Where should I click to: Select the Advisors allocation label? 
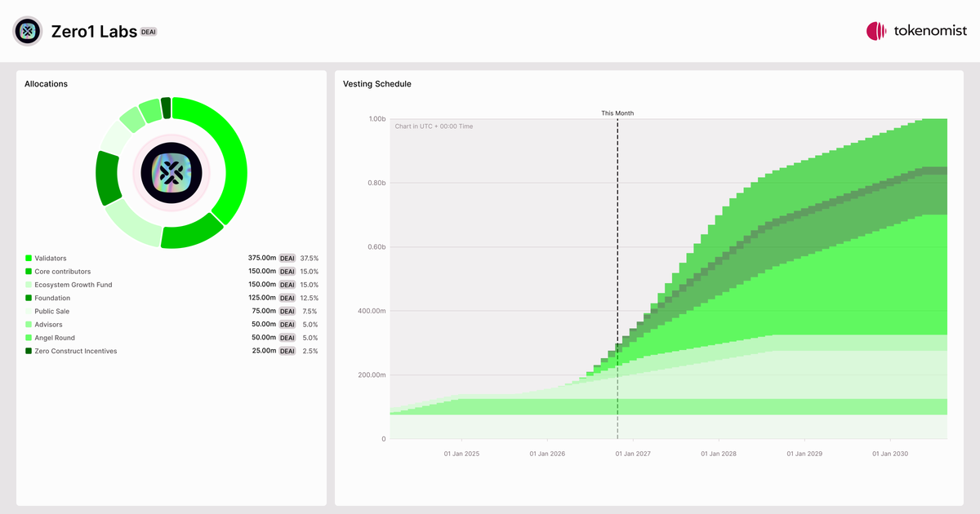pos(49,325)
